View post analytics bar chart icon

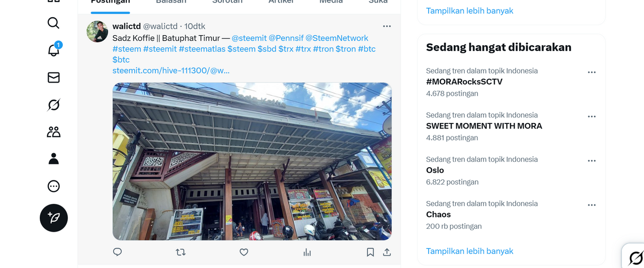tap(307, 252)
